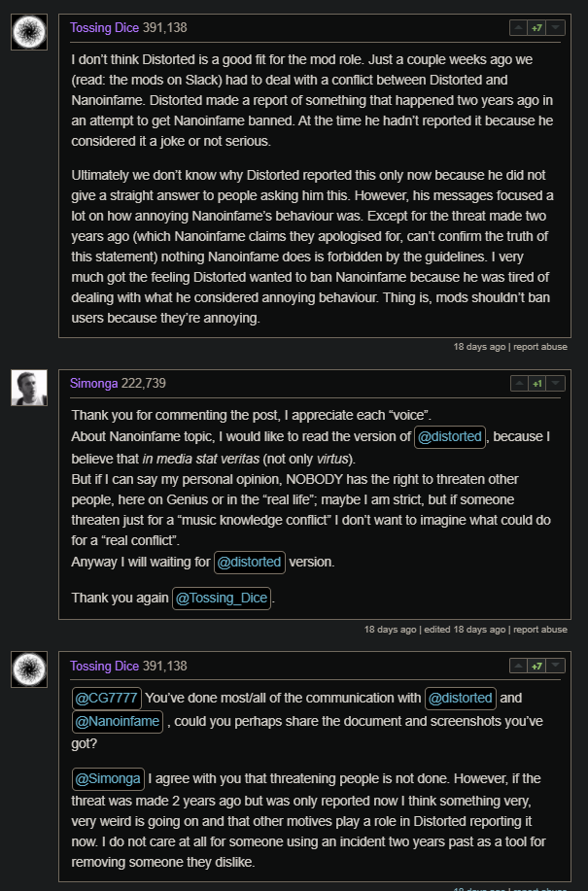Report abuse on Simonga's comment

click(540, 630)
